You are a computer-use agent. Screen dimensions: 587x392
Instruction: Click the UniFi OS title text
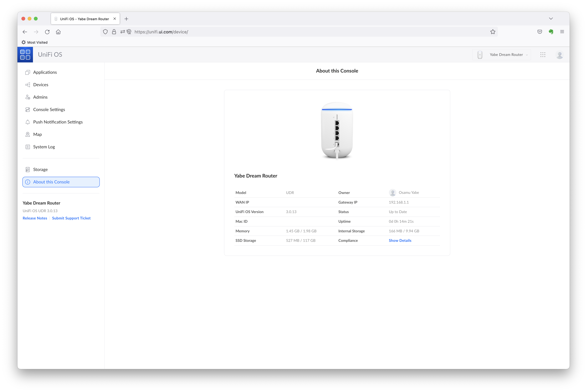[x=50, y=55]
